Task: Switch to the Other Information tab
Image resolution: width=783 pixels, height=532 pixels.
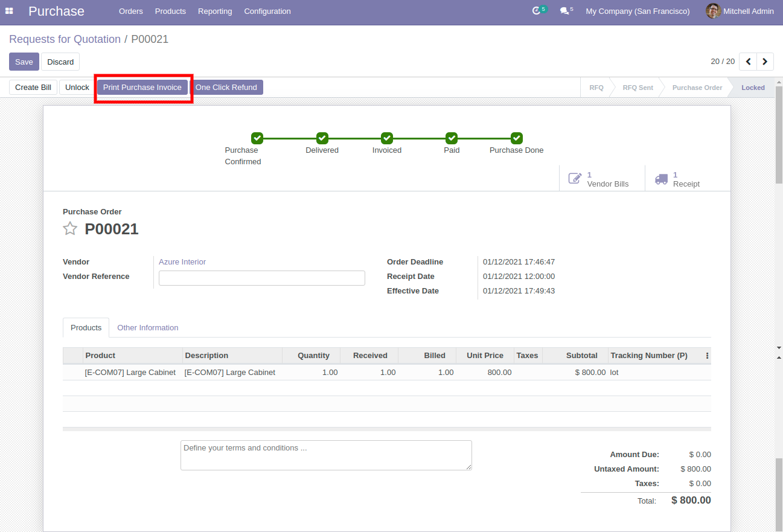Action: [x=148, y=327]
